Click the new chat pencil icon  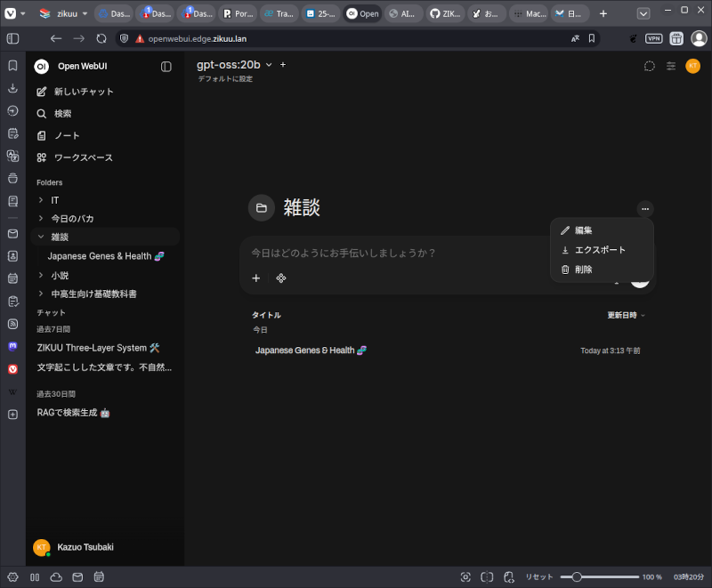pyautogui.click(x=42, y=92)
